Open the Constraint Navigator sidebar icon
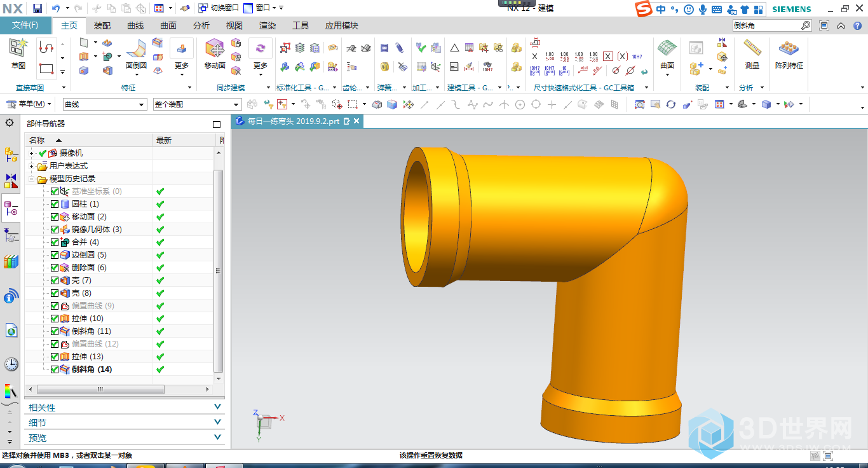The width and height of the screenshot is (868, 468). 11,181
